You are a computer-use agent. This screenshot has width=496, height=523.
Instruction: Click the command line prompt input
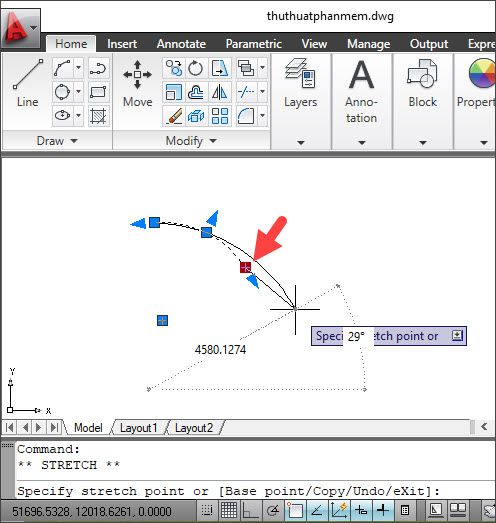point(256,491)
